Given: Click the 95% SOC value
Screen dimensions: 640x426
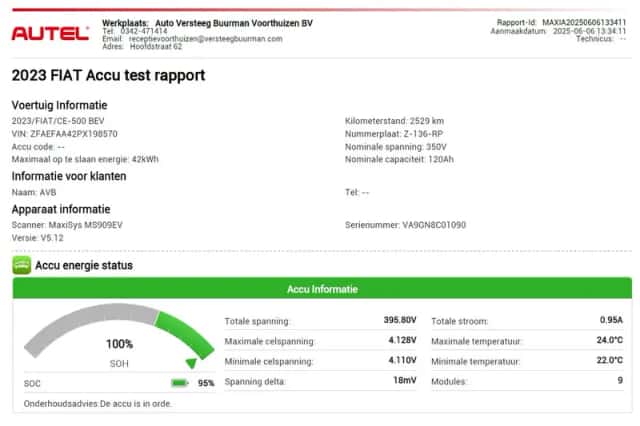Looking at the screenshot, I should [206, 383].
